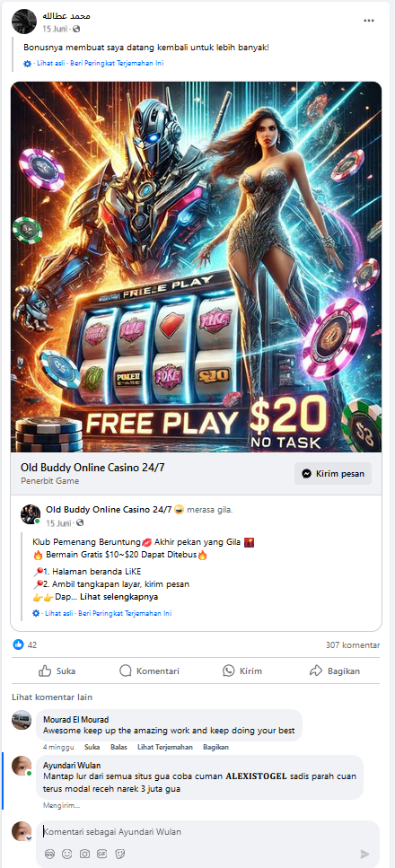395x868 pixels.
Task: Open the three-dots post options menu
Action: pos(369,21)
